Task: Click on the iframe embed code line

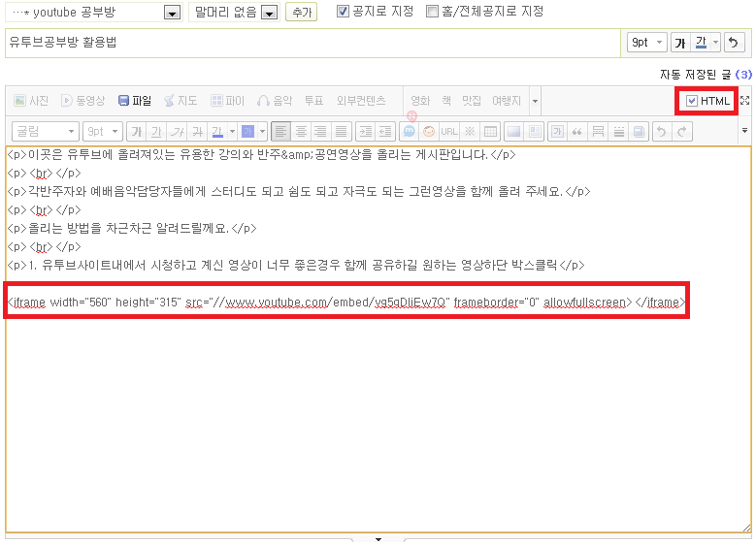Action: pyautogui.click(x=346, y=303)
